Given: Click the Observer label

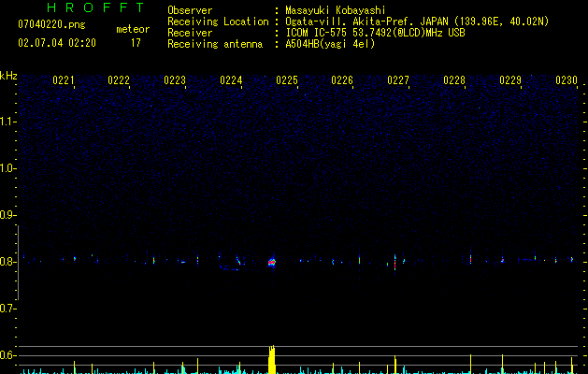Looking at the screenshot, I should tap(190, 10).
